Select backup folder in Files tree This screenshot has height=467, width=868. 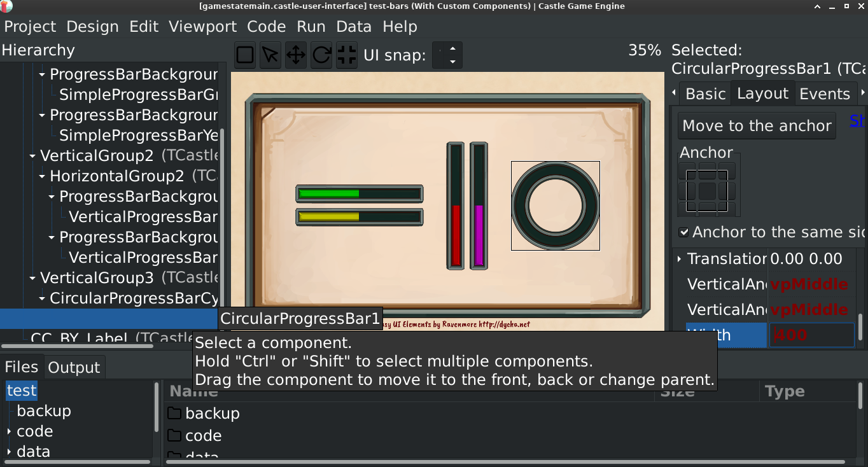coord(44,411)
